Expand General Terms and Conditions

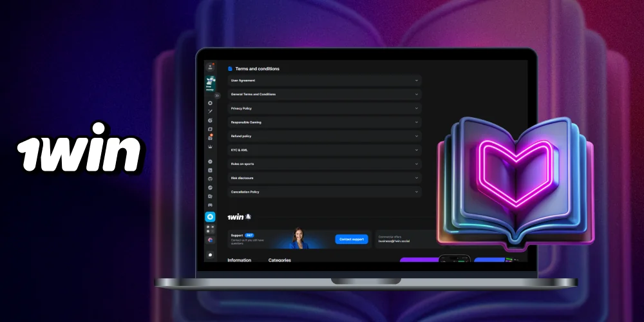tap(325, 95)
